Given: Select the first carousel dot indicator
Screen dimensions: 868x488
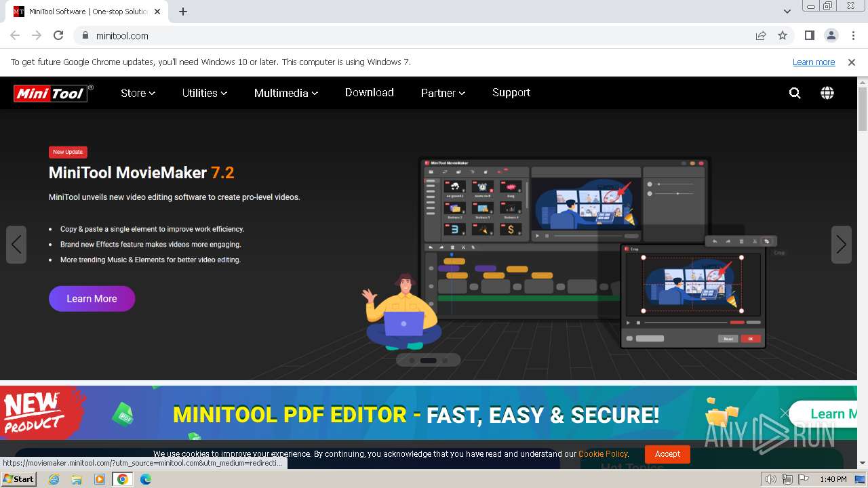Looking at the screenshot, I should click(412, 361).
